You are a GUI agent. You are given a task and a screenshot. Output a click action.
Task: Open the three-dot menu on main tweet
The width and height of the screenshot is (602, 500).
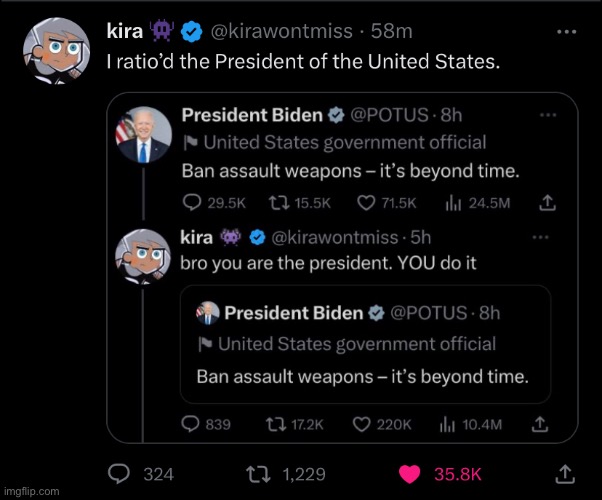(x=568, y=32)
